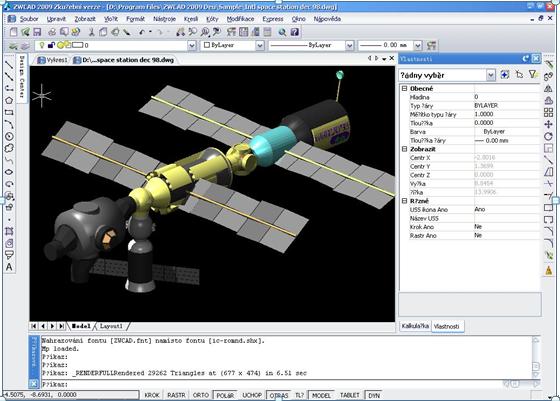
Task: Click the Undo arrow icon
Action: coord(142,32)
